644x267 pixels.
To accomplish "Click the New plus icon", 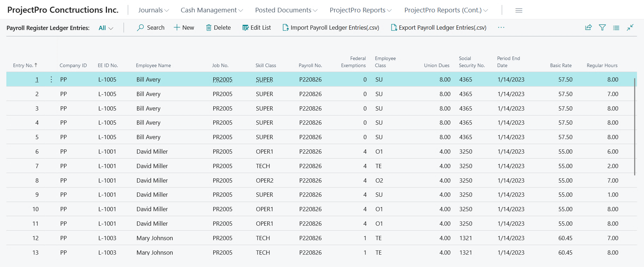I will (177, 28).
